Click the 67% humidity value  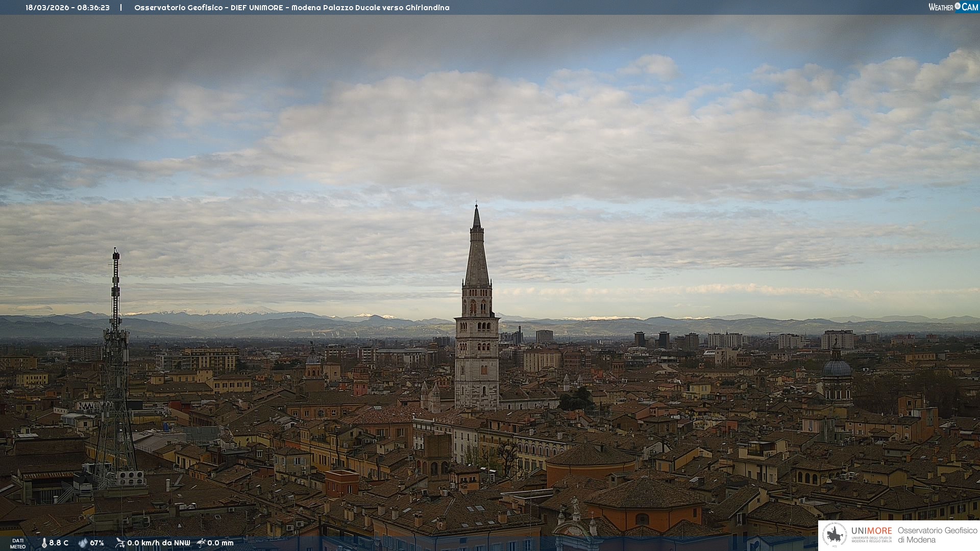point(97,543)
